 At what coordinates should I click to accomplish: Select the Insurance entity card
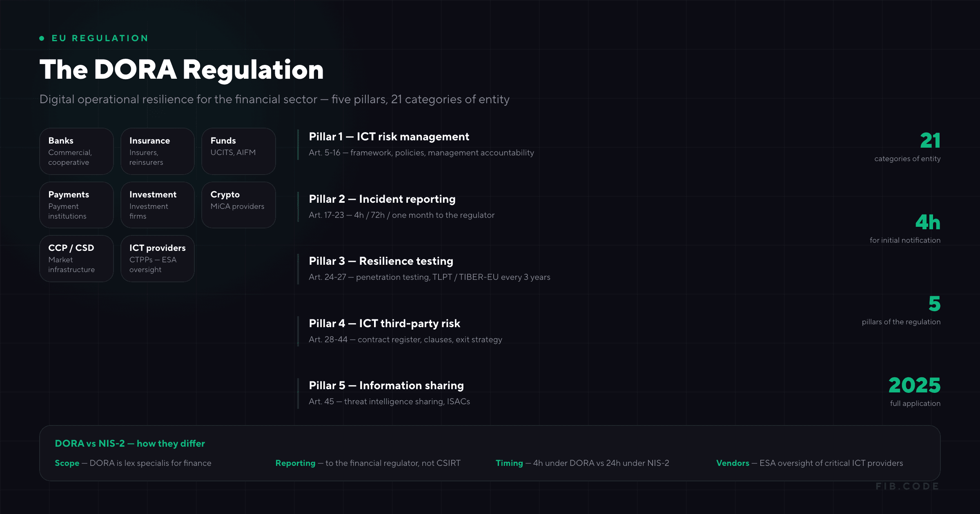point(158,151)
